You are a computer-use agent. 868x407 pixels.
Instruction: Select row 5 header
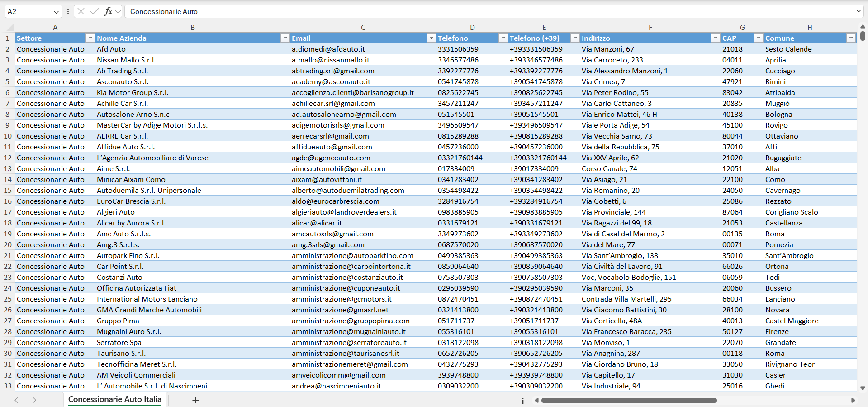8,81
